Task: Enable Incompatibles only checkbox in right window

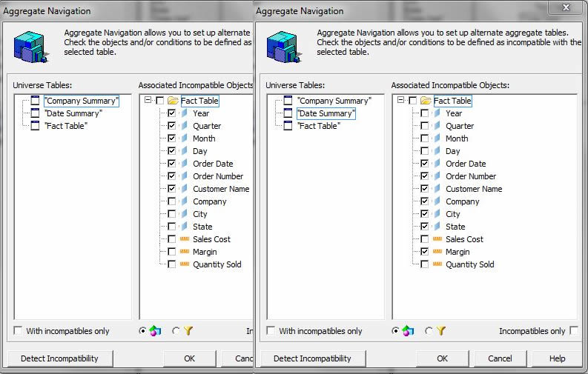Action: [x=574, y=330]
